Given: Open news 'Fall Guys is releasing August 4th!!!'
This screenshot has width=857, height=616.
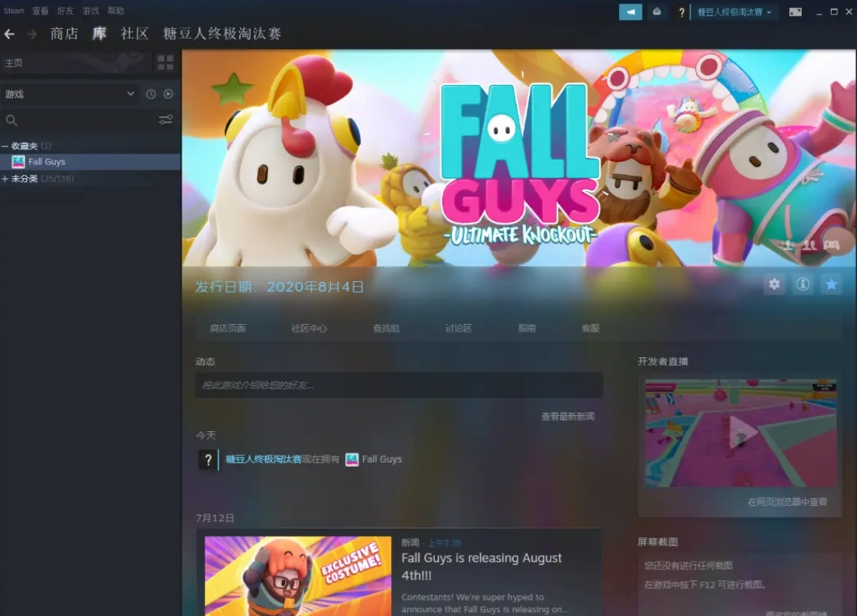Looking at the screenshot, I should coord(481,566).
